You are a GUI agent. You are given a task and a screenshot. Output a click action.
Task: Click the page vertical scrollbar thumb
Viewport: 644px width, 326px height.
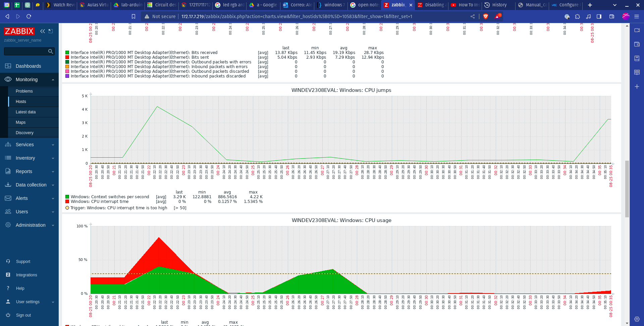pos(627,189)
